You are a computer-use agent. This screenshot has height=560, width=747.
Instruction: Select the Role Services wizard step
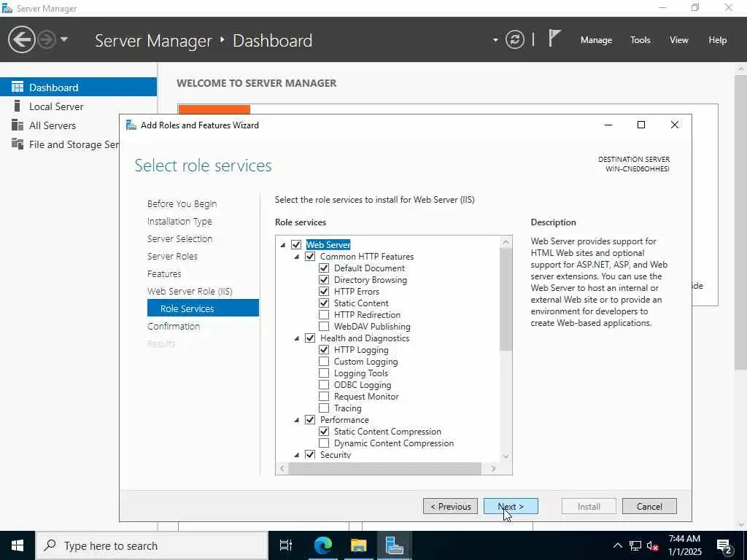[x=203, y=308]
